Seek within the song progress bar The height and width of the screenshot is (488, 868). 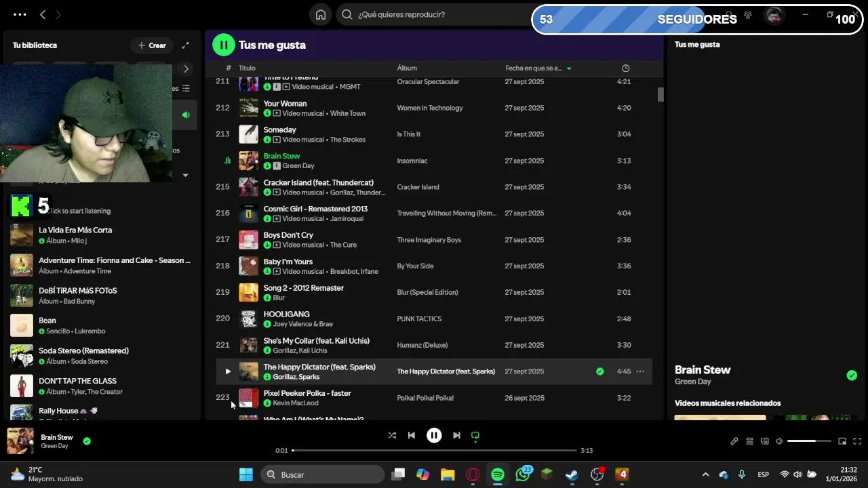pyautogui.click(x=434, y=450)
